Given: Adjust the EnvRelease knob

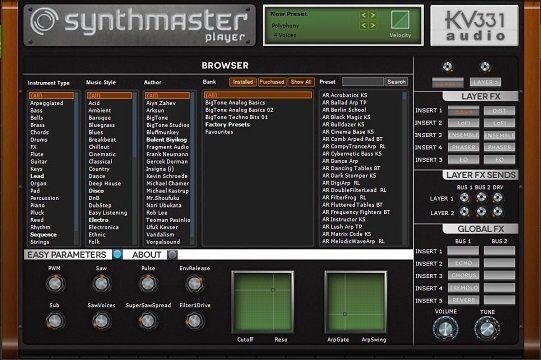Looking at the screenshot, I should click(194, 283).
